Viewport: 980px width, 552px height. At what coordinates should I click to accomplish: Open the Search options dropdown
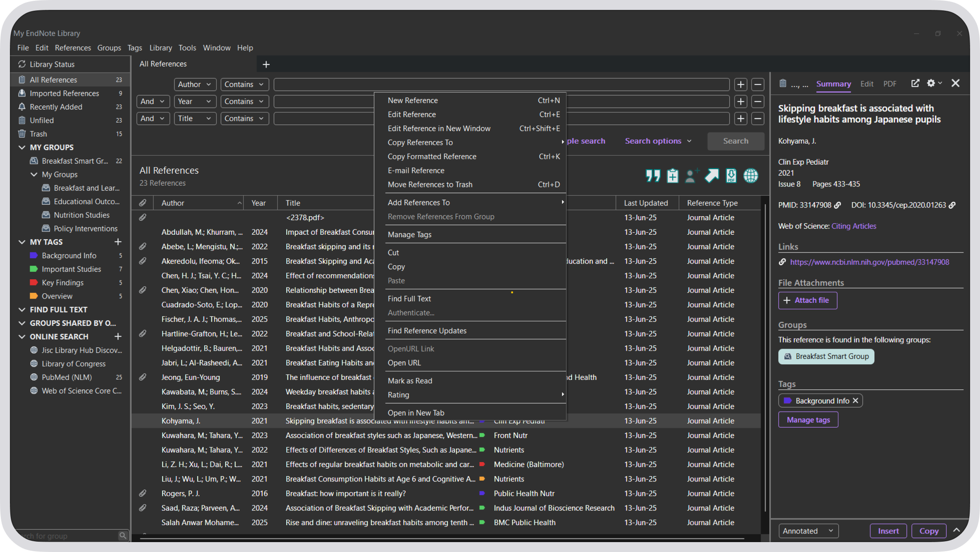click(x=658, y=141)
